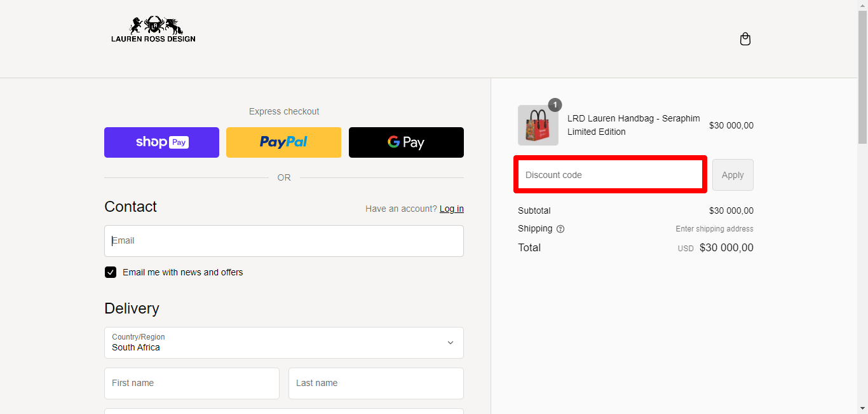Click into the Email input field
Viewport: 868px width, 414px height.
[x=283, y=241]
